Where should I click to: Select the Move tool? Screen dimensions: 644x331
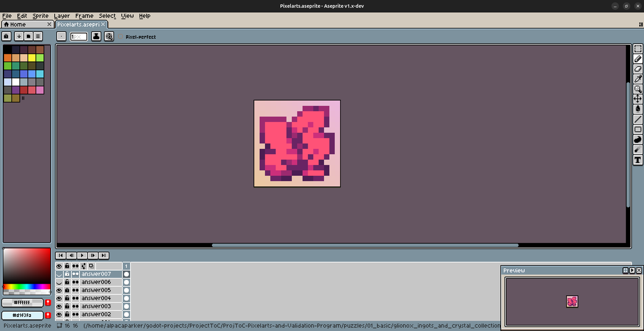click(x=638, y=99)
